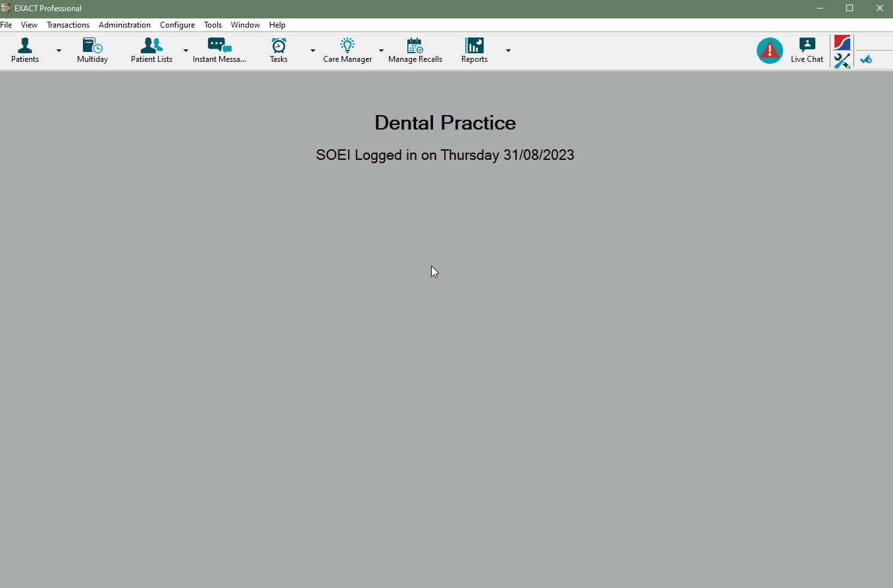The image size is (893, 588).
Task: Open the Window menu
Action: (x=245, y=25)
